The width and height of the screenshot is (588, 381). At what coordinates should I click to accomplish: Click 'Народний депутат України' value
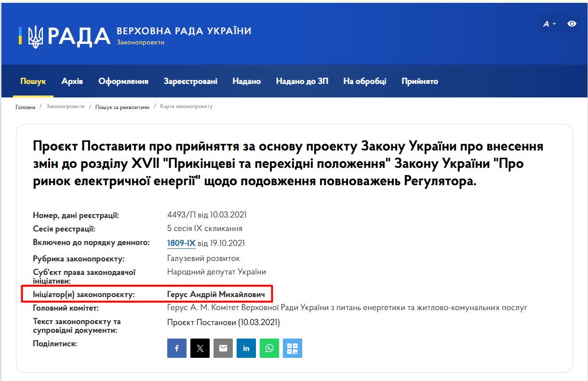(x=216, y=272)
